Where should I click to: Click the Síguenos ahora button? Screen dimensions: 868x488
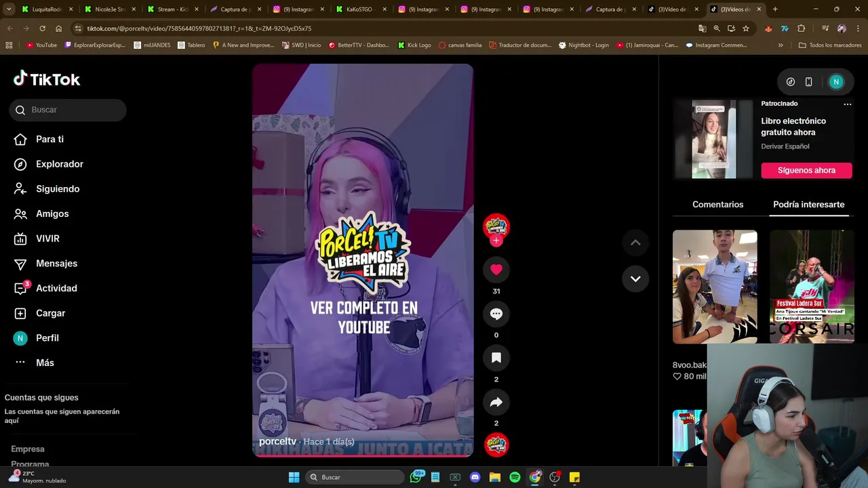pyautogui.click(x=806, y=170)
